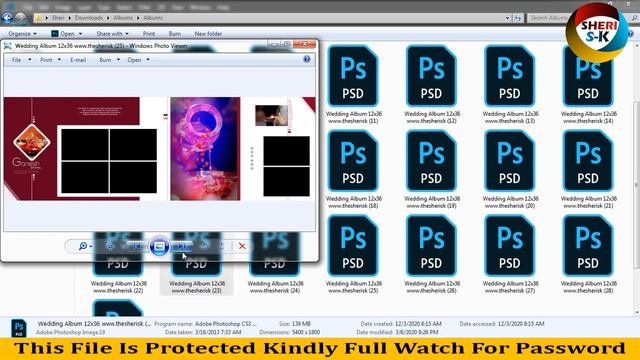Select Wedding Album 12x36 (25) PSD icon
This screenshot has height=360, width=640.
[353, 246]
